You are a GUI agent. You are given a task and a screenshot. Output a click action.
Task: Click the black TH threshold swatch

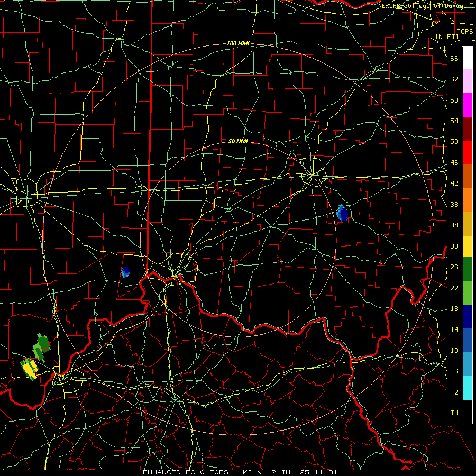pos(467,411)
